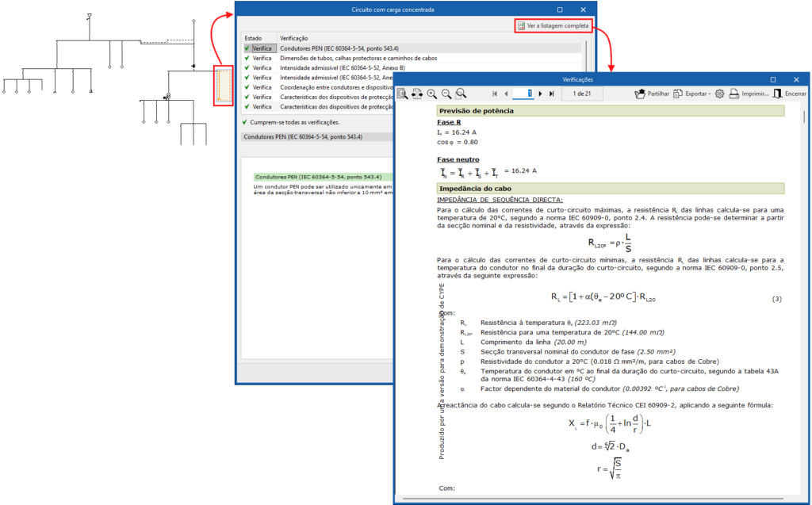812x505 pixels.
Task: Fit page width in Verificações viewer
Action: [417, 94]
